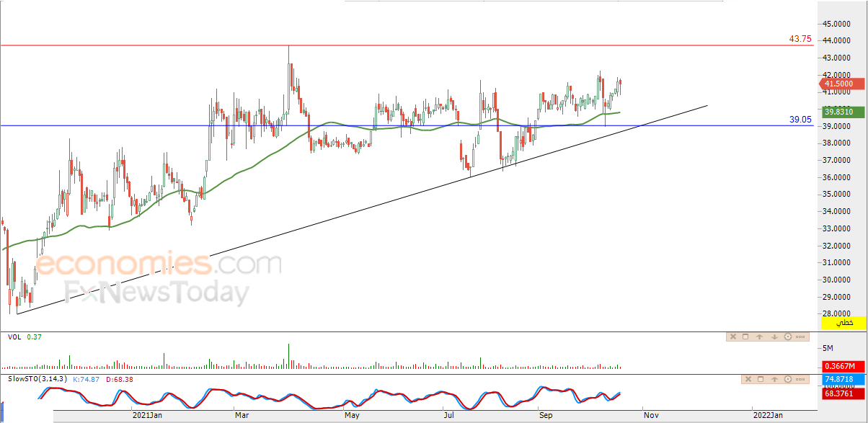Maximize the VOL indicator panel
Viewport: 868px width, 423px height.
(745, 337)
